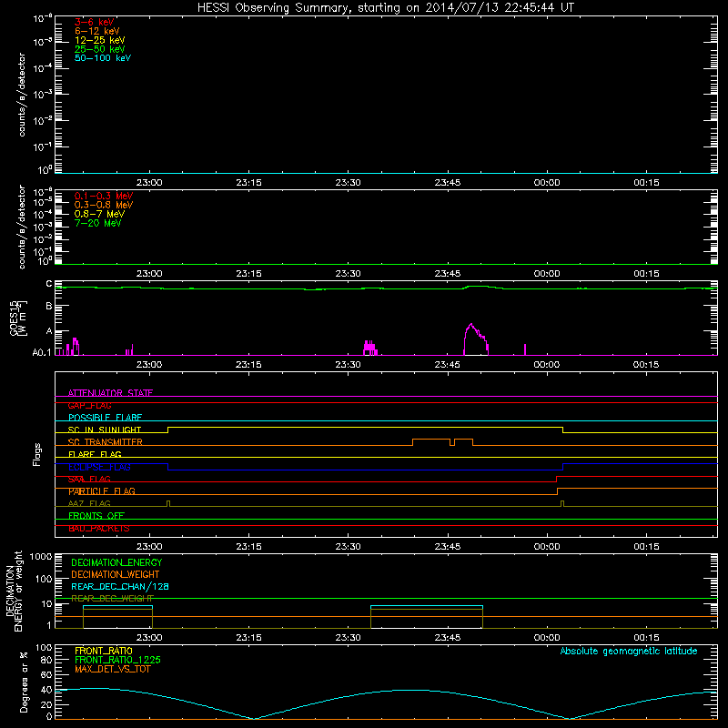Click the DECIMATION_ENERGY legend label
This screenshot has height=728, width=728.
point(116,562)
